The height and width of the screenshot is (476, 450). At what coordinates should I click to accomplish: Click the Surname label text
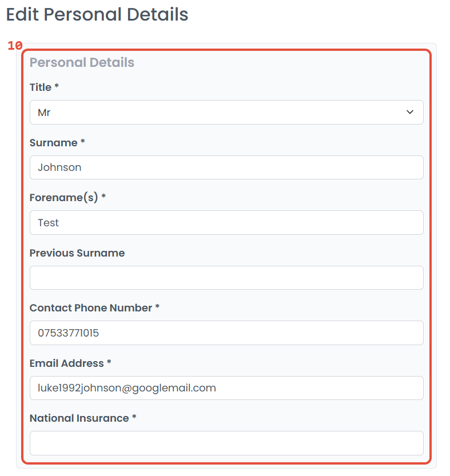coord(54,143)
